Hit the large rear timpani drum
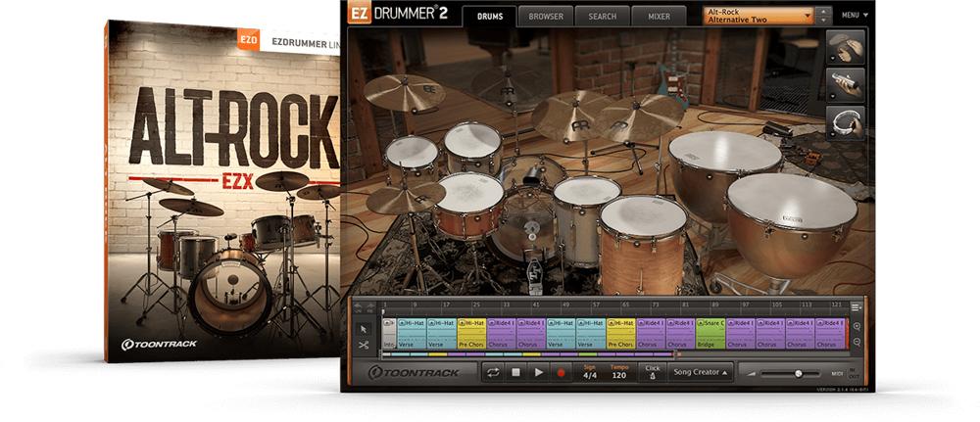This screenshot has width=980, height=422. click(x=725, y=176)
